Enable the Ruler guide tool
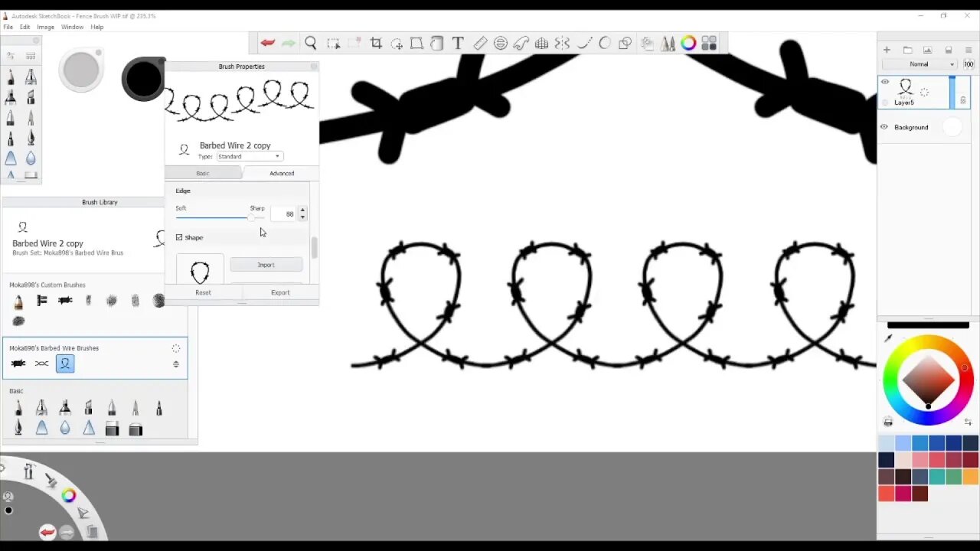Image resolution: width=980 pixels, height=551 pixels. click(x=480, y=43)
